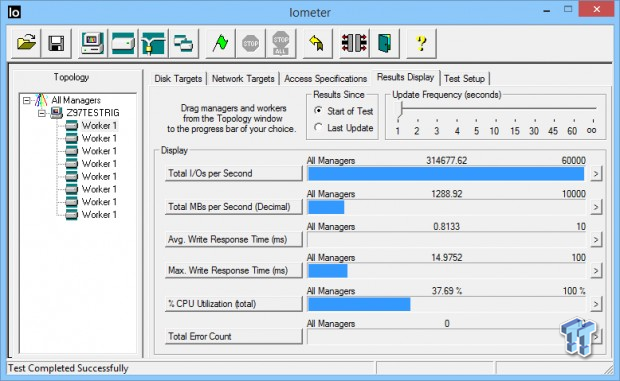
Task: Switch to the Network Targets tab
Action: 243,79
